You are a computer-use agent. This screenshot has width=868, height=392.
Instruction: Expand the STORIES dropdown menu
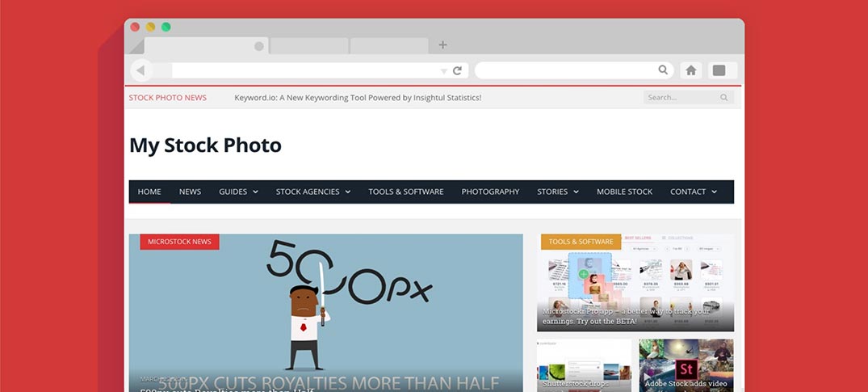click(x=558, y=192)
